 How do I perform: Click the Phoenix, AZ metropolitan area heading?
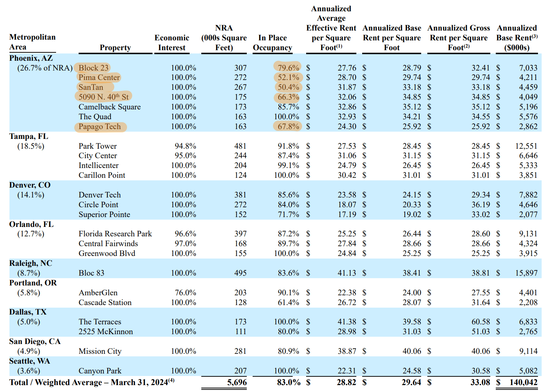[31, 58]
